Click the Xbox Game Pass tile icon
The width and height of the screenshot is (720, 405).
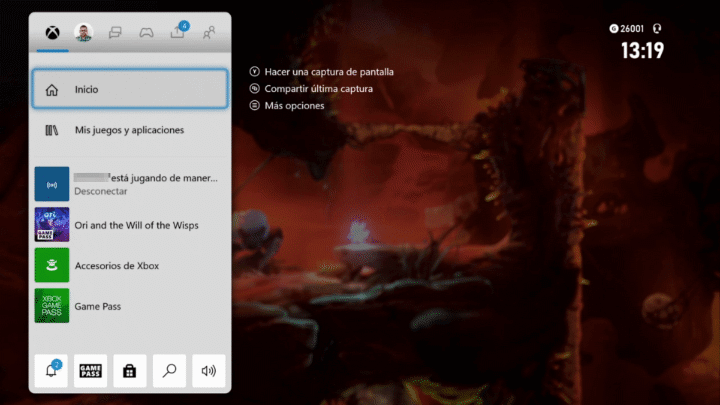coord(52,306)
